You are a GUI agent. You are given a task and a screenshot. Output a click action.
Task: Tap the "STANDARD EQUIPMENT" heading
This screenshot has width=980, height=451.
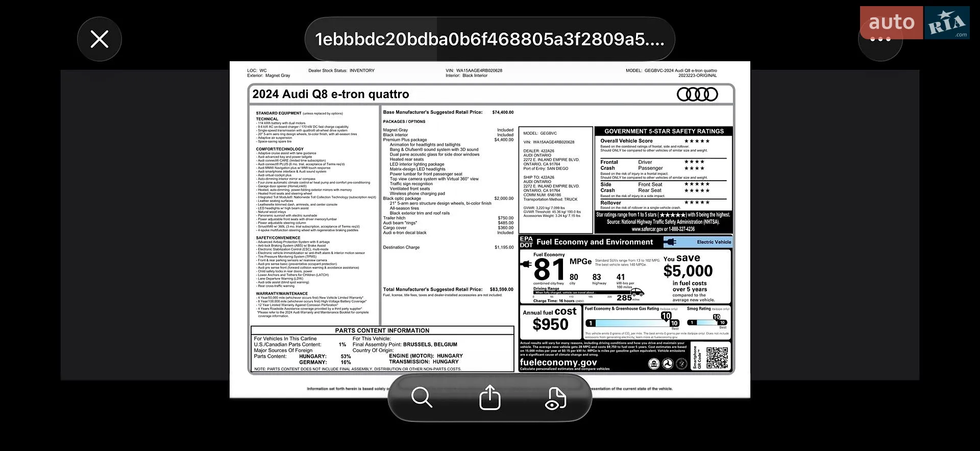click(279, 113)
